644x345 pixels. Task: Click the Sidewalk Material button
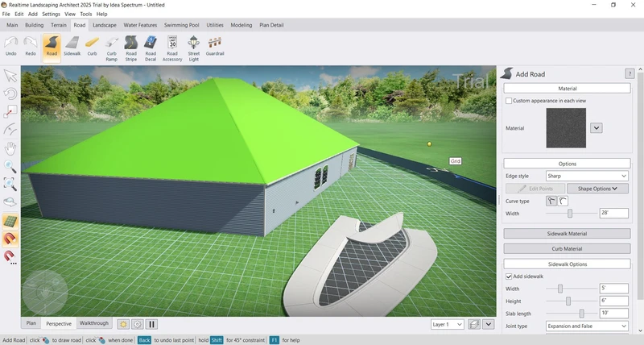coord(567,234)
